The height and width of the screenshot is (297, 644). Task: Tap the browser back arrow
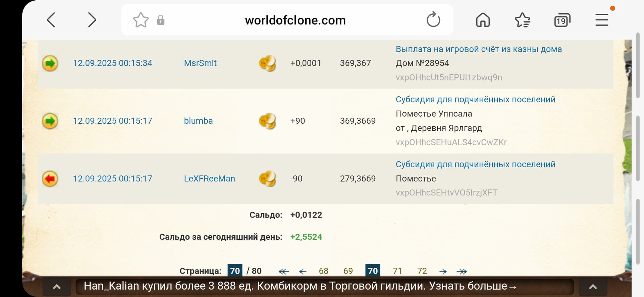coord(51,20)
